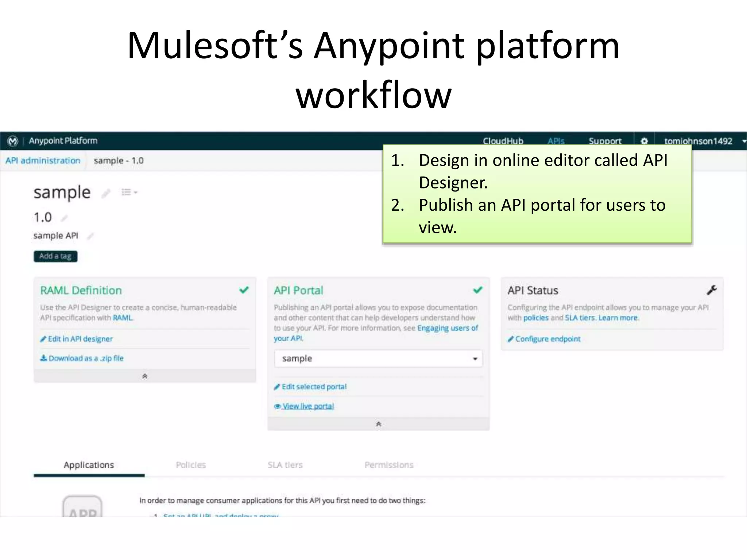Screen dimensions: 747x560
Task: Click the MuleSoft logo icon
Action: (x=12, y=141)
